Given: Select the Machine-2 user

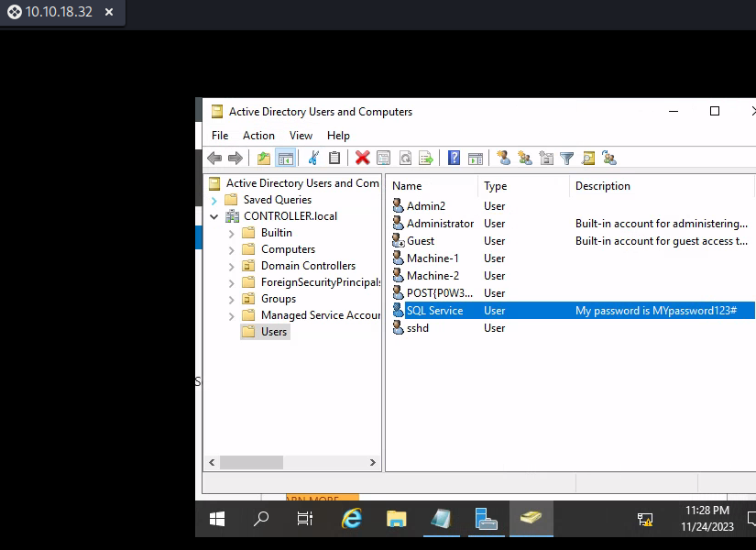Looking at the screenshot, I should [433, 276].
